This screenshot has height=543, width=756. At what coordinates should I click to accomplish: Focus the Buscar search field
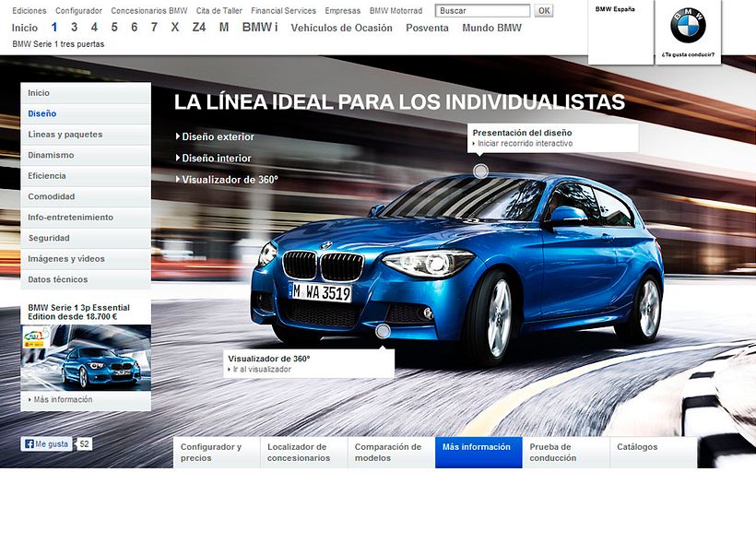482,11
